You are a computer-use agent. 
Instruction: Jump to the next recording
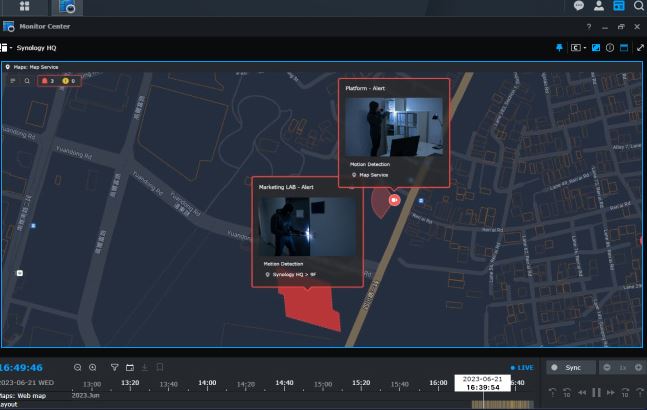click(640, 393)
